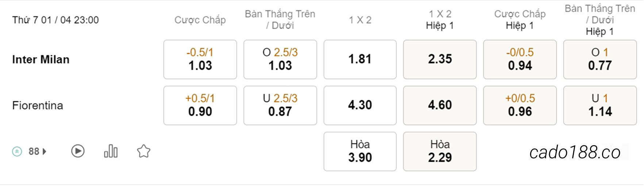Click the green circled up-arrow icon

pyautogui.click(x=17, y=151)
